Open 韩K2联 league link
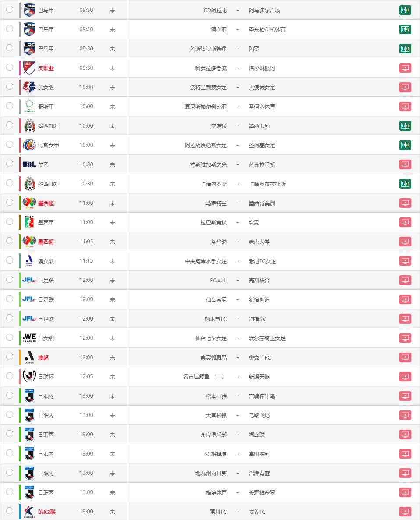Image resolution: width=420 pixels, height=520 pixels. point(47,512)
